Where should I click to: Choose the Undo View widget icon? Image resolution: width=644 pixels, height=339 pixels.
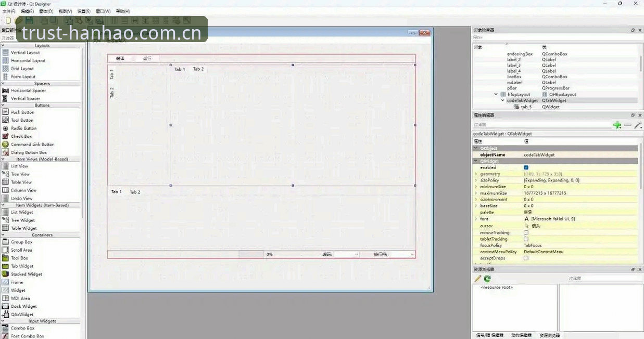[6, 198]
